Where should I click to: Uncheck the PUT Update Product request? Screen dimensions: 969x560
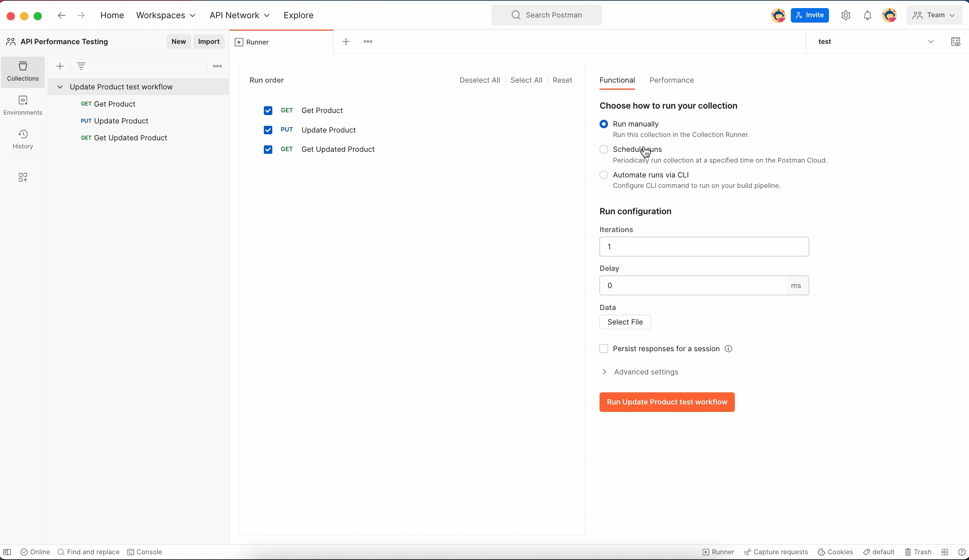point(268,130)
